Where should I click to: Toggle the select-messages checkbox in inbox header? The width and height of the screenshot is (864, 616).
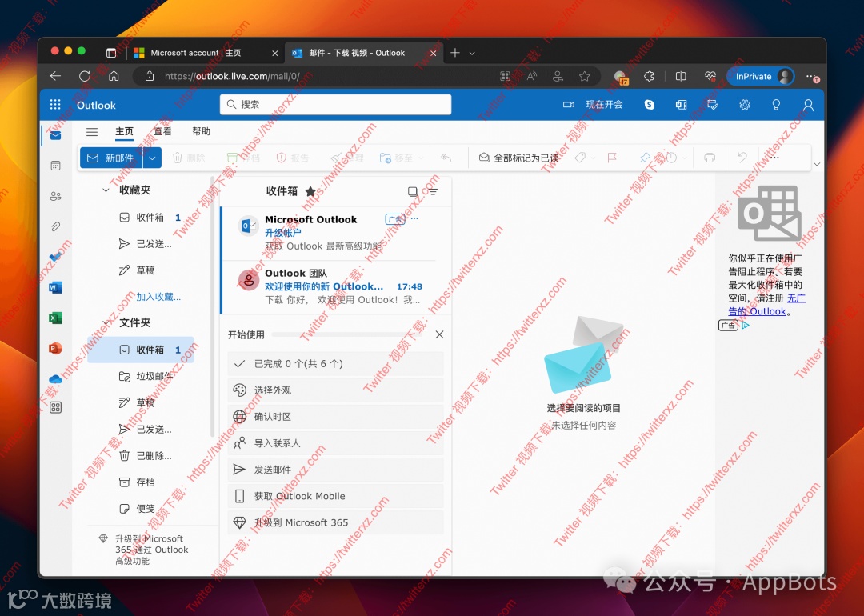[412, 192]
